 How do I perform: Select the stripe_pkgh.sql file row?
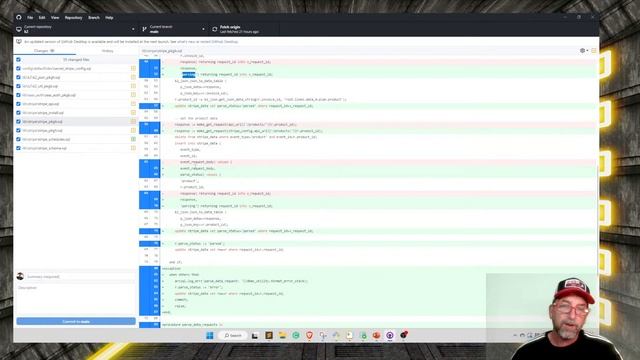[76, 131]
